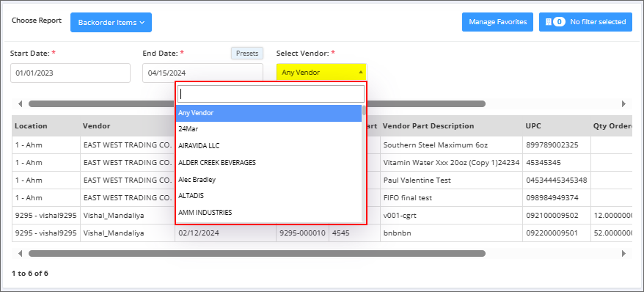Click the vendor list vertical scrollbar
Screen dimensions: 644x292
pyautogui.click(x=365, y=164)
